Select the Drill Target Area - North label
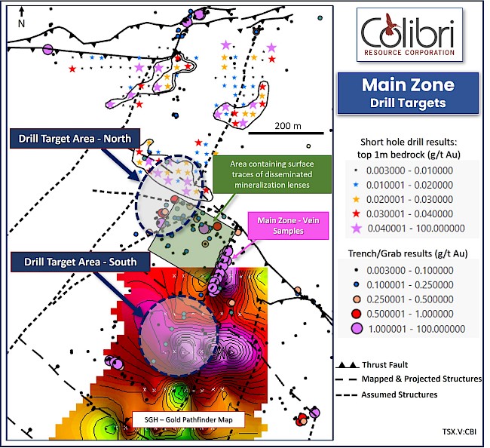Viewport: 490px width, 448px height. 75,139
